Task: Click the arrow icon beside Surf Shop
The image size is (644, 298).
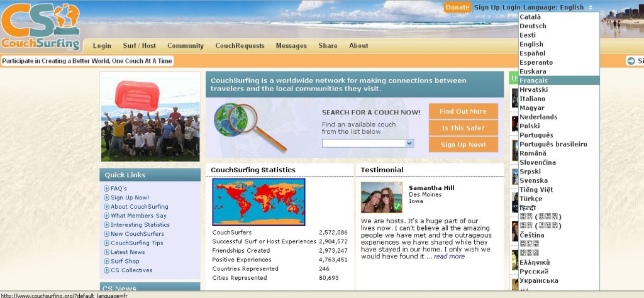Action: coord(106,262)
